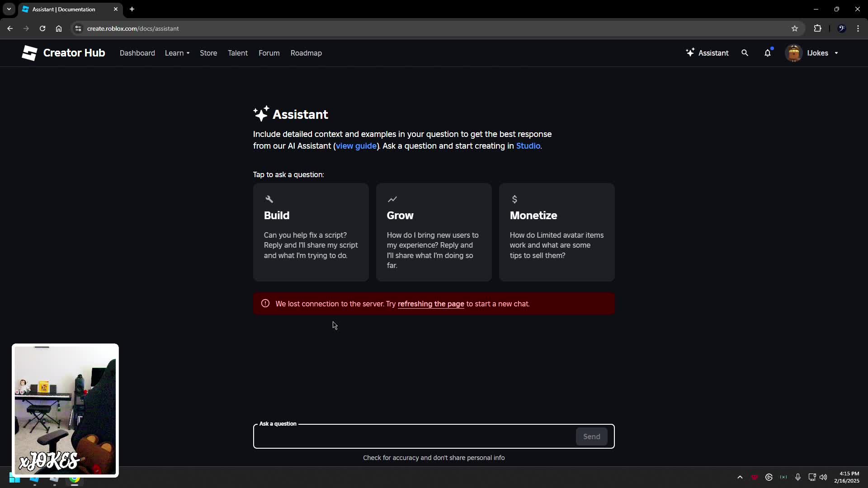Open the Dashboard page
The width and height of the screenshot is (868, 488).
coord(137,53)
